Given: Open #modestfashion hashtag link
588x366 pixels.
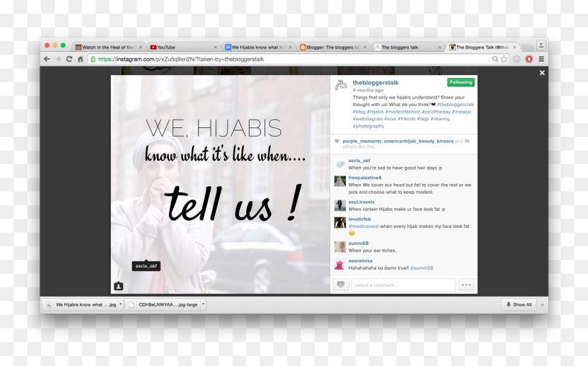Looking at the screenshot, I should pyautogui.click(x=403, y=112).
